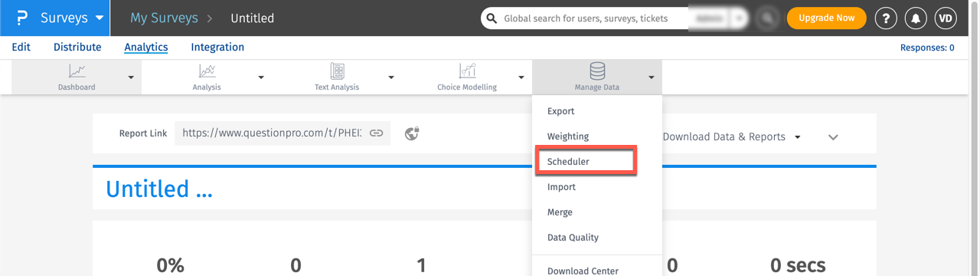
Task: Copy report link with chain icon
Action: click(376, 133)
